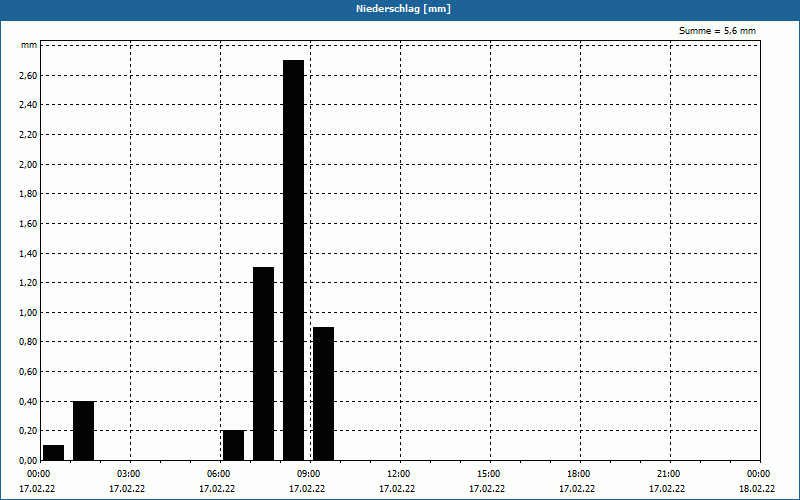Screen dimensions: 800x500
Task: Click the "03:00" time label
Action: pyautogui.click(x=129, y=474)
